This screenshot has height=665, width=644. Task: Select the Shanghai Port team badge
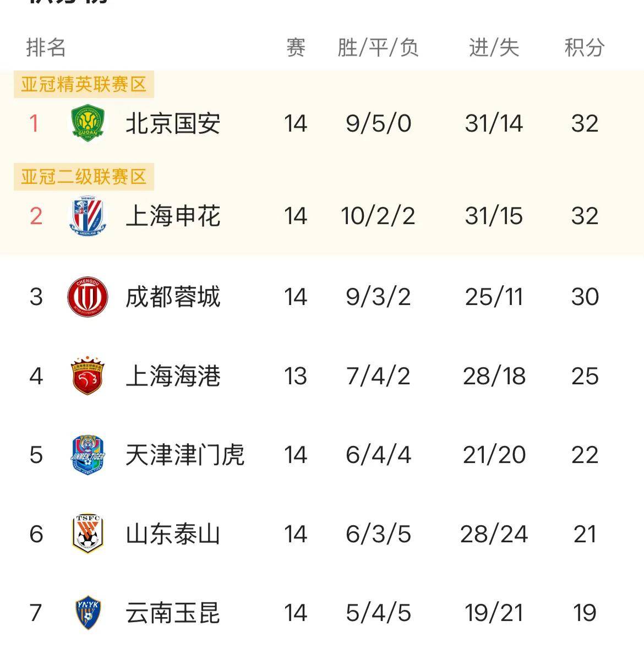tap(88, 376)
